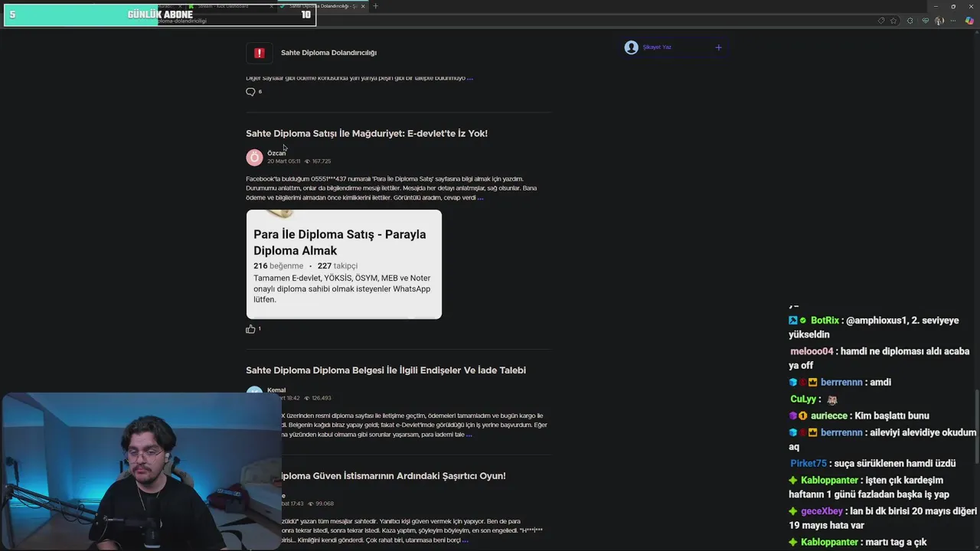Switch to the Stream Kick Dashboard tab
The height and width of the screenshot is (551, 980).
tap(230, 6)
